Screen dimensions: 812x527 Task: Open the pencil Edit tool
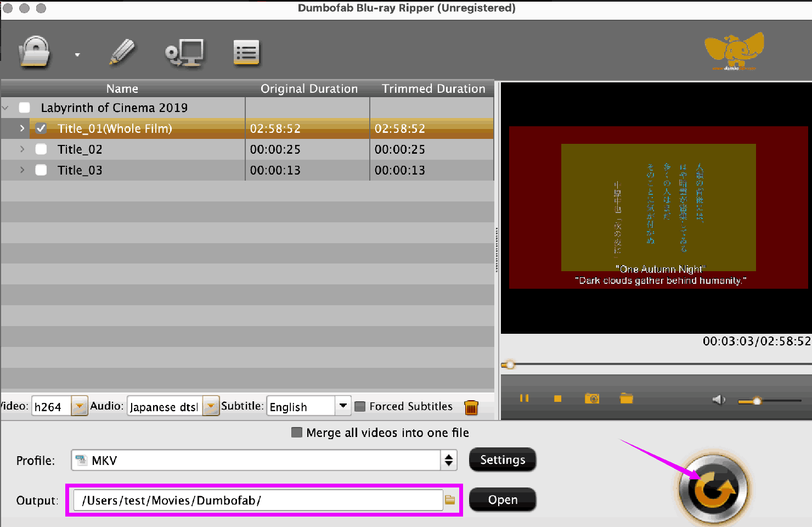pyautogui.click(x=122, y=53)
